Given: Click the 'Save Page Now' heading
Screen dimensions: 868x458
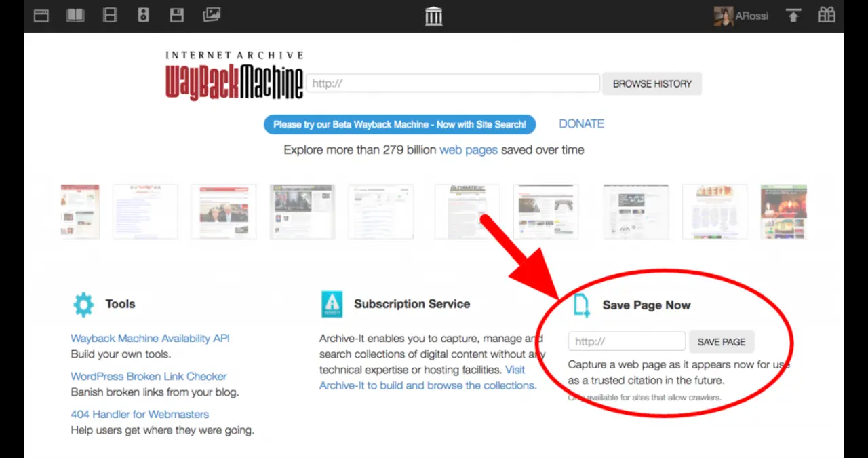Looking at the screenshot, I should click(646, 305).
